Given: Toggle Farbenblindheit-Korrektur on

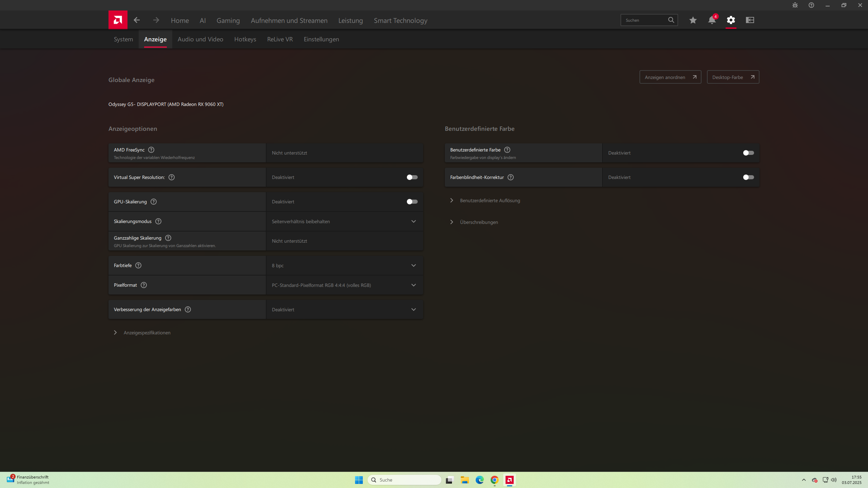Looking at the screenshot, I should [x=748, y=177].
